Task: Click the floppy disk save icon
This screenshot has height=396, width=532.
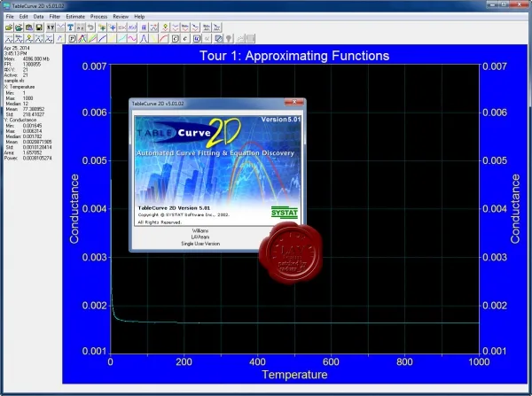Action: tap(39, 27)
